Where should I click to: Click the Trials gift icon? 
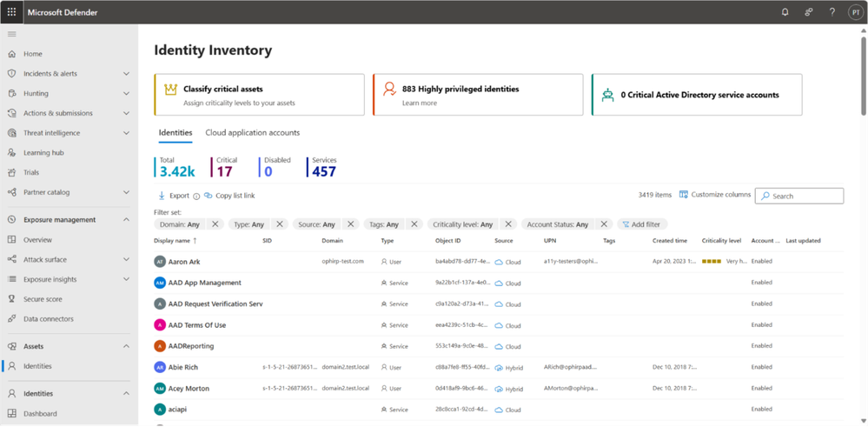coord(11,173)
